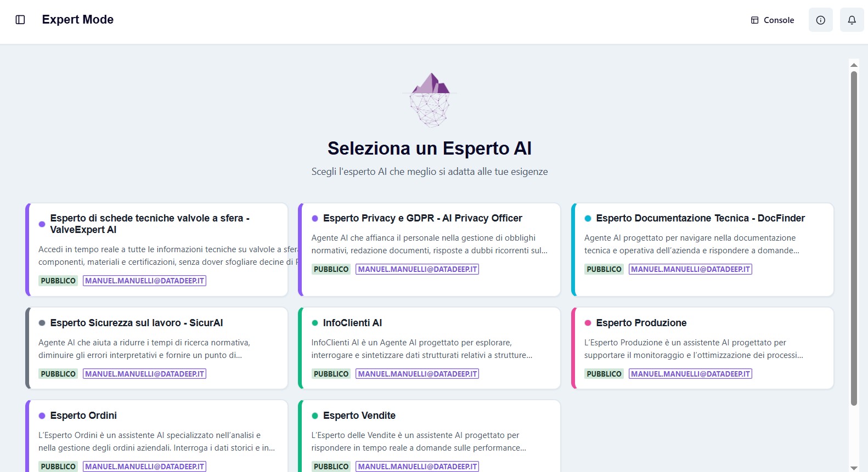868x472 pixels.
Task: Click description 'L'Esperto delle Vendite è un assistente'
Action: [419, 441]
